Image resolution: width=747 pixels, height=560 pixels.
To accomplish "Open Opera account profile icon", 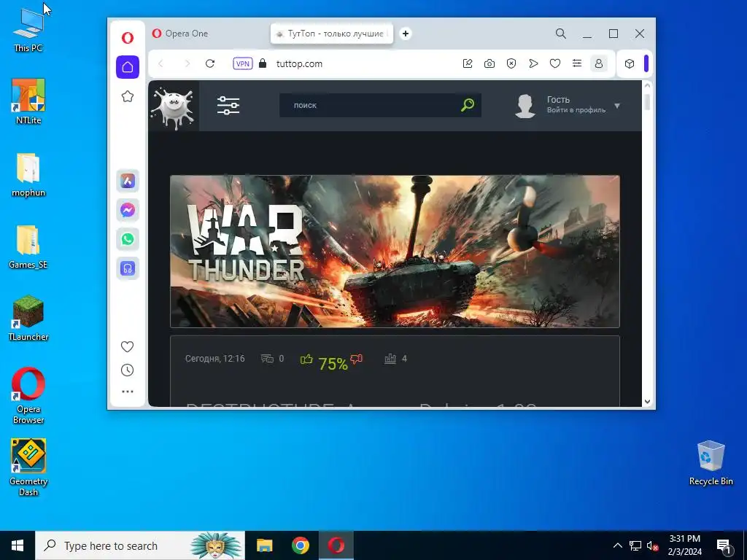I will coord(599,63).
